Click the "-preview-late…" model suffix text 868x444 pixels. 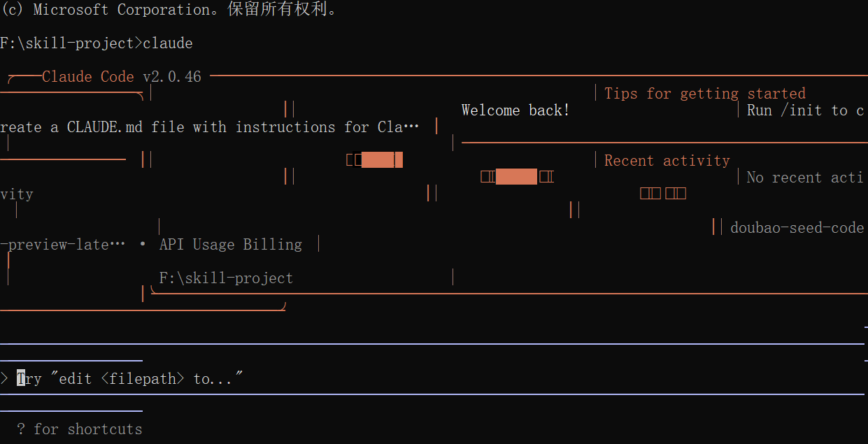point(63,245)
